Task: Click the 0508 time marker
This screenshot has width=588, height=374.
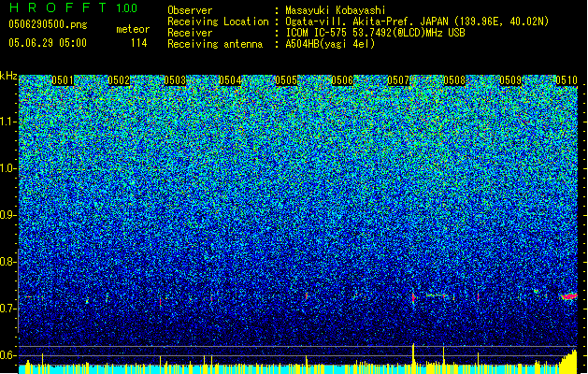Action: 454,80
